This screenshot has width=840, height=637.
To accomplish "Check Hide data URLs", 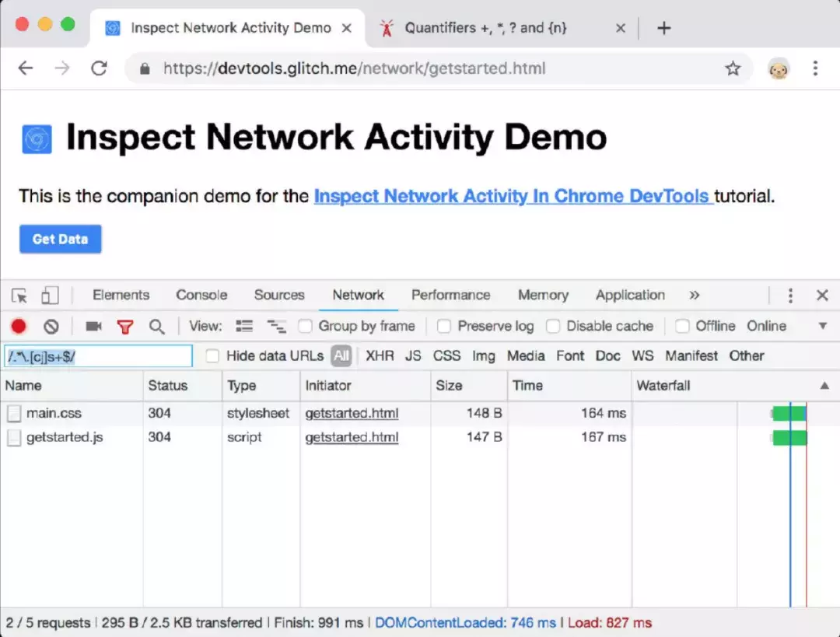I will pyautogui.click(x=212, y=355).
